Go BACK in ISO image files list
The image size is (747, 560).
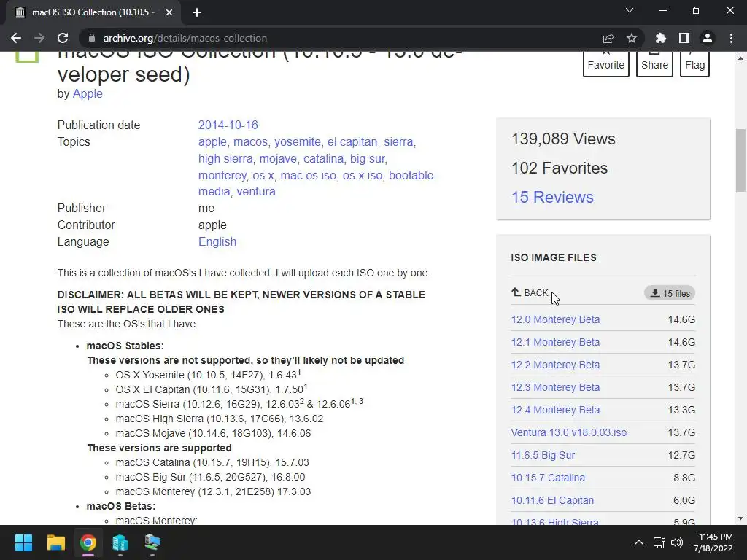[x=530, y=293]
